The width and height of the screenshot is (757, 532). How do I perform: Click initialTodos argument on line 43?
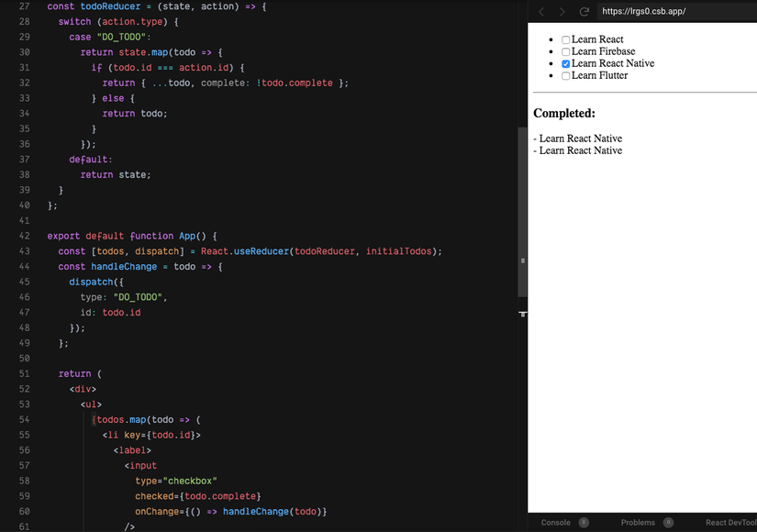point(398,251)
